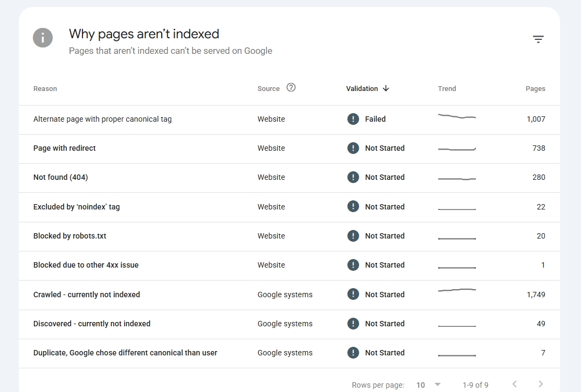Viewport: 581px width, 392px height.
Task: Click the gray info icon beside the title
Action: click(43, 38)
